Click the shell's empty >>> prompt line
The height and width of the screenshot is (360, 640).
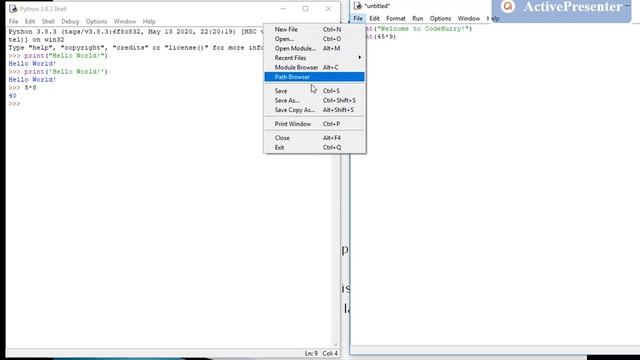pyautogui.click(x=14, y=104)
